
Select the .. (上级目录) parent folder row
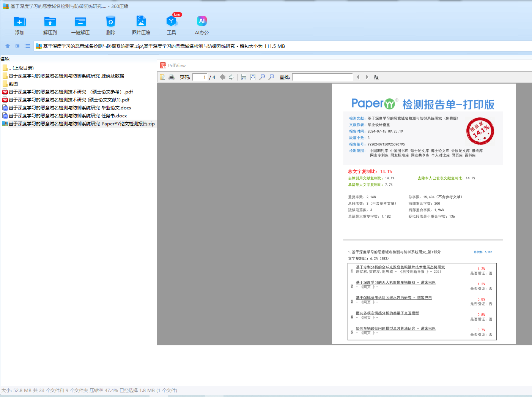[78, 68]
